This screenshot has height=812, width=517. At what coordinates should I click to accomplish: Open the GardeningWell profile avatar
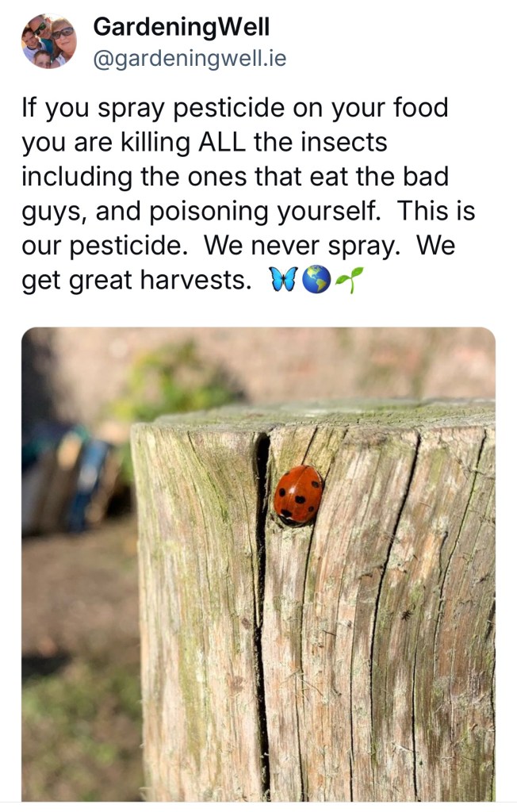pos(48,41)
